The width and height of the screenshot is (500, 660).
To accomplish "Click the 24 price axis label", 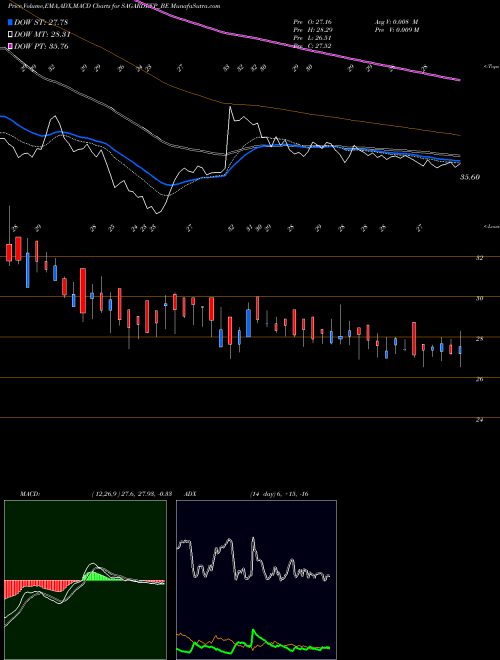I will pos(479,420).
